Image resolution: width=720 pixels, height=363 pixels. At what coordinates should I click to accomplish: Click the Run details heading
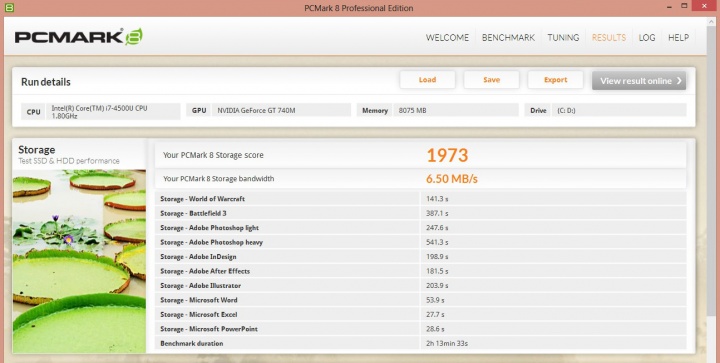(46, 82)
